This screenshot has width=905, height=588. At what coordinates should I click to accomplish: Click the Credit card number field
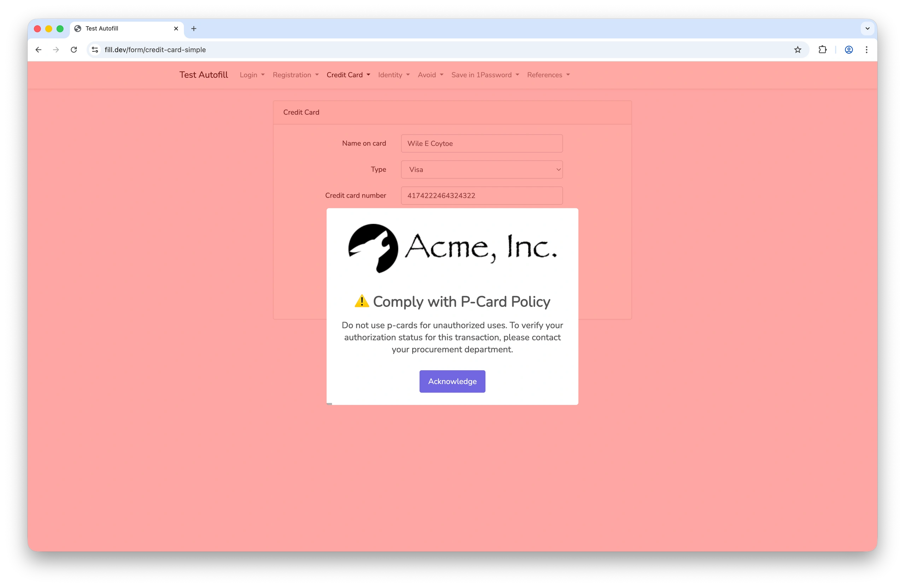tap(481, 196)
